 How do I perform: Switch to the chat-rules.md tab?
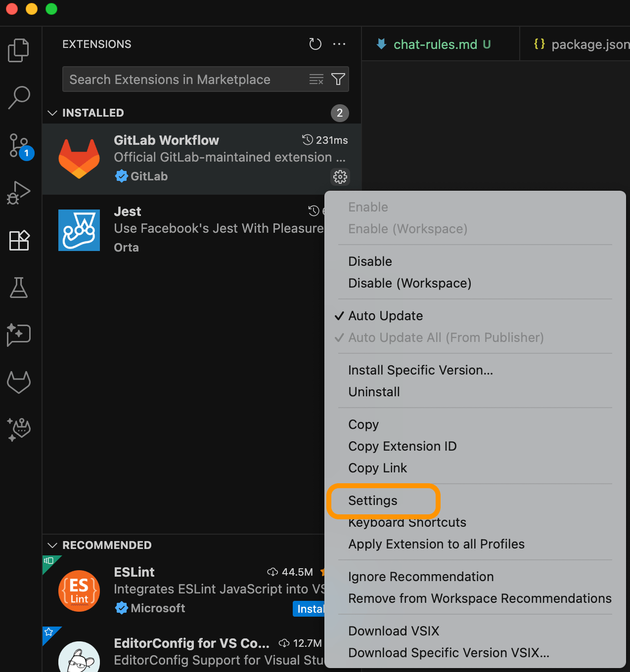coord(441,44)
